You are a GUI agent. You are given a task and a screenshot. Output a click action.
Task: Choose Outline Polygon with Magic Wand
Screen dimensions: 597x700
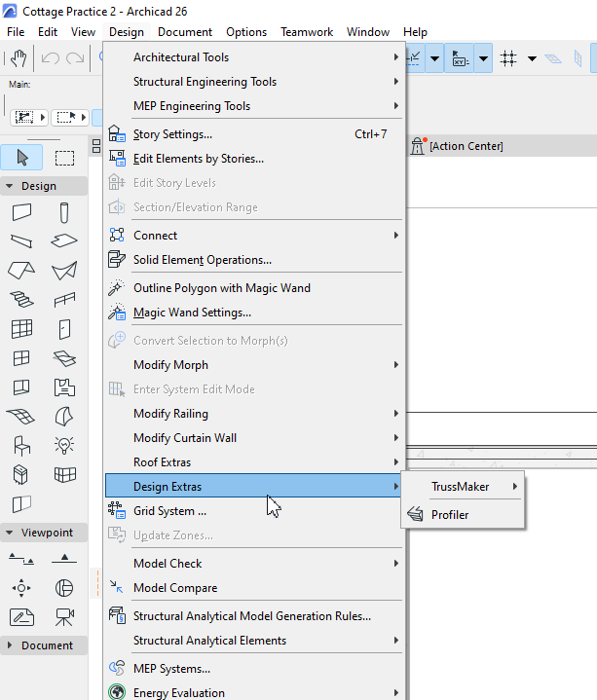coord(254,288)
